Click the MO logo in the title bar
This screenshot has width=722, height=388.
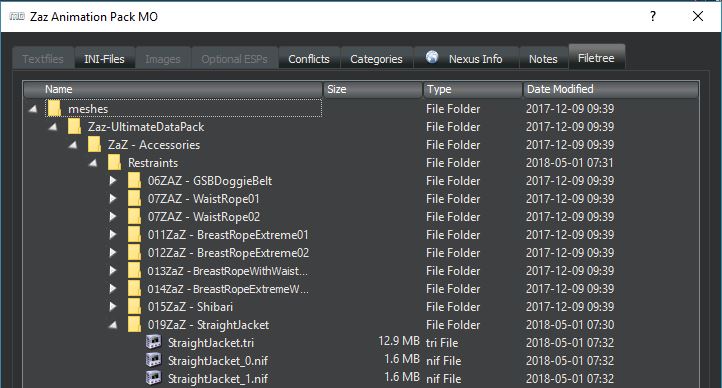17,17
